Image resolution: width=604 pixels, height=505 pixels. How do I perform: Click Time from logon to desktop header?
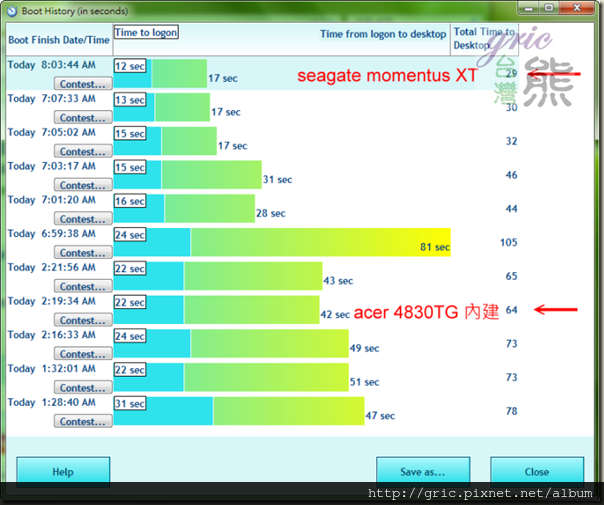(x=383, y=34)
